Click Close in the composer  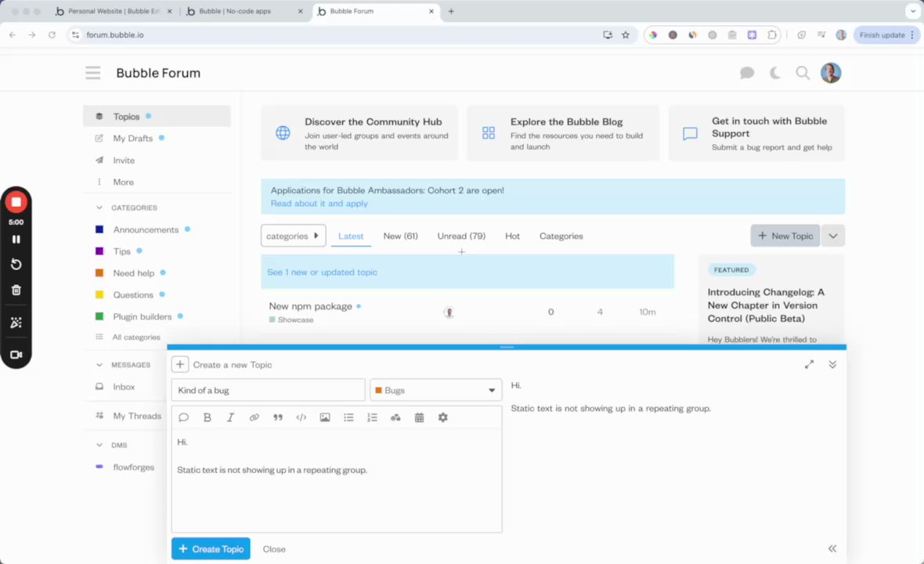274,549
